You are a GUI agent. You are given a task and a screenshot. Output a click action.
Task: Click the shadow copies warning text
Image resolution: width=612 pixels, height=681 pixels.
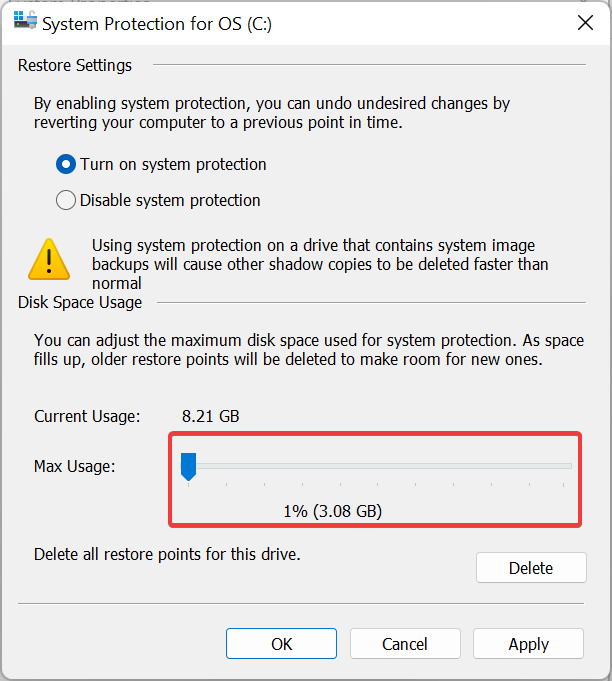(x=320, y=264)
